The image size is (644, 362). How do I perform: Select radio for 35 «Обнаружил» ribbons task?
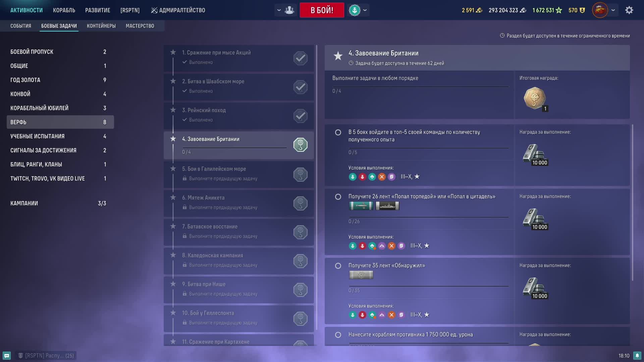[338, 266]
